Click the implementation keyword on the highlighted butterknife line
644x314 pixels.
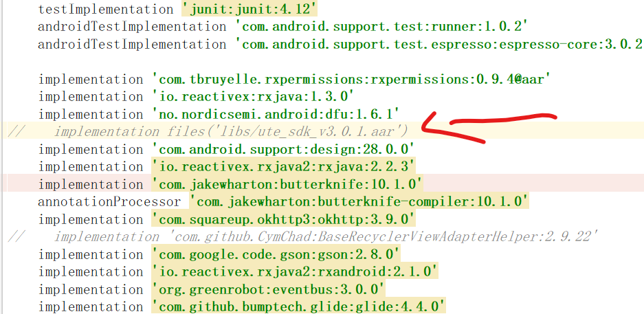pos(91,184)
